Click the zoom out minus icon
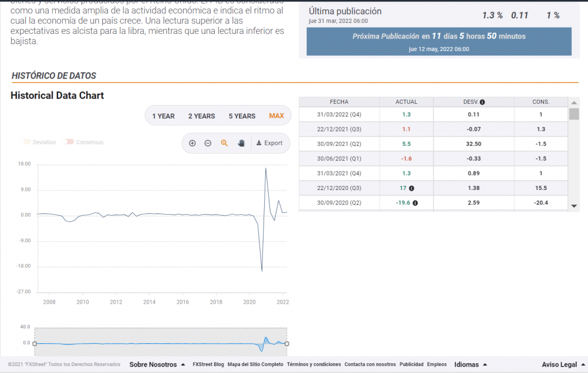The image size is (588, 373). coord(208,143)
